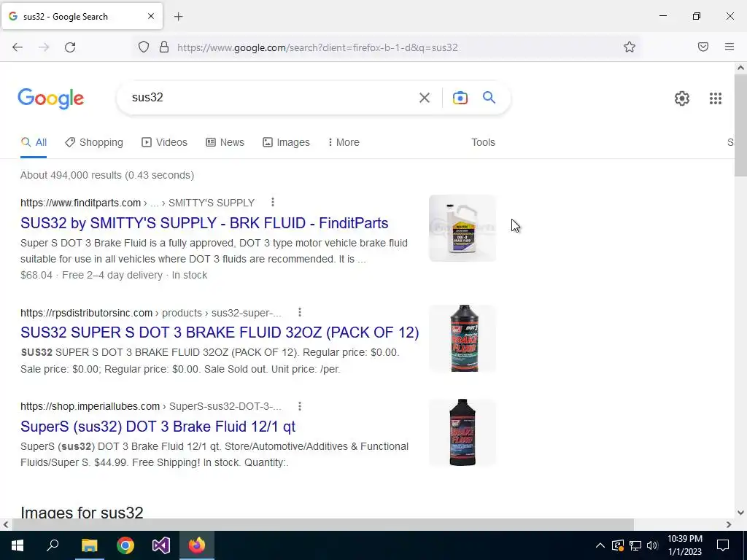Screen dimensions: 747x560
Task: Open the Firefox hamburger menu
Action: pos(729,47)
